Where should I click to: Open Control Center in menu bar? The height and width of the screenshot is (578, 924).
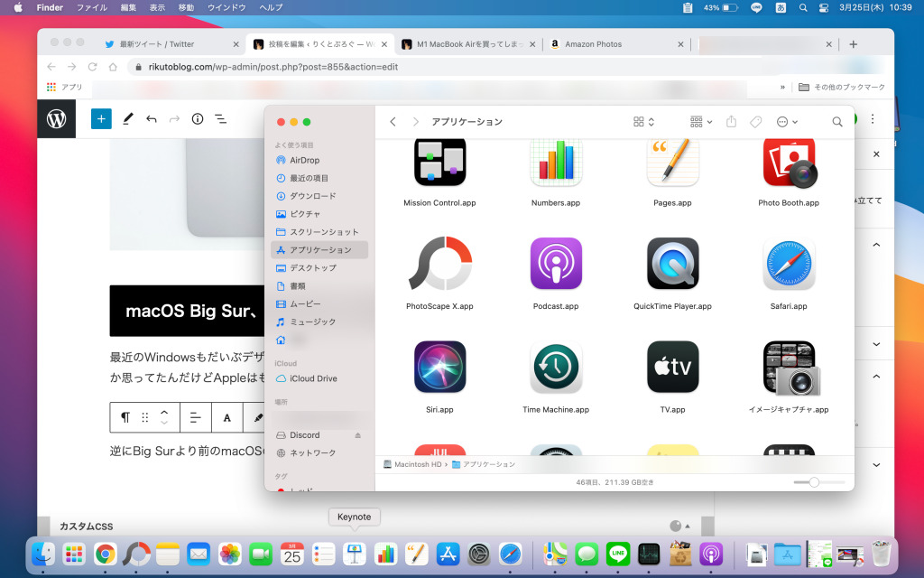(x=824, y=7)
